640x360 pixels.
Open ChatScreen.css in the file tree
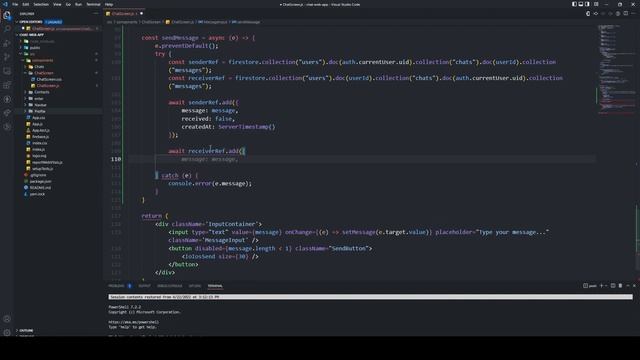[x=49, y=79]
